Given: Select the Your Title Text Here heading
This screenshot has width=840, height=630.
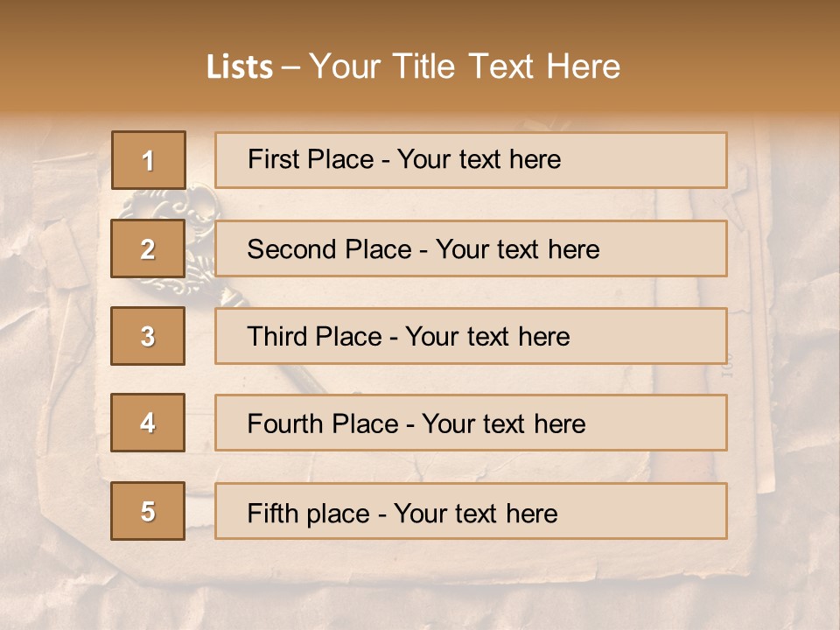Looking at the screenshot, I should [465, 67].
